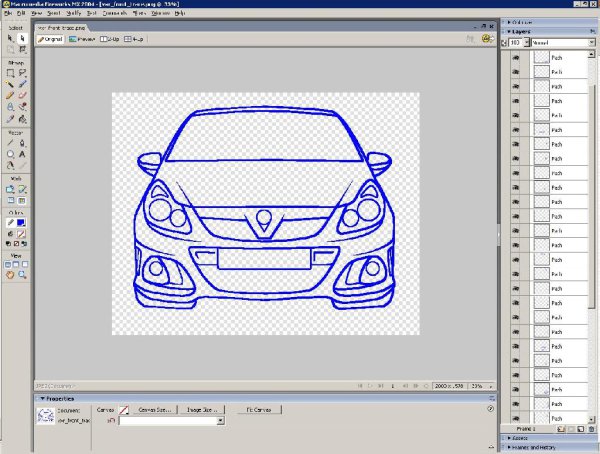Switch to the Preview tab
Viewport: 600px width, 454px height.
(x=81, y=39)
